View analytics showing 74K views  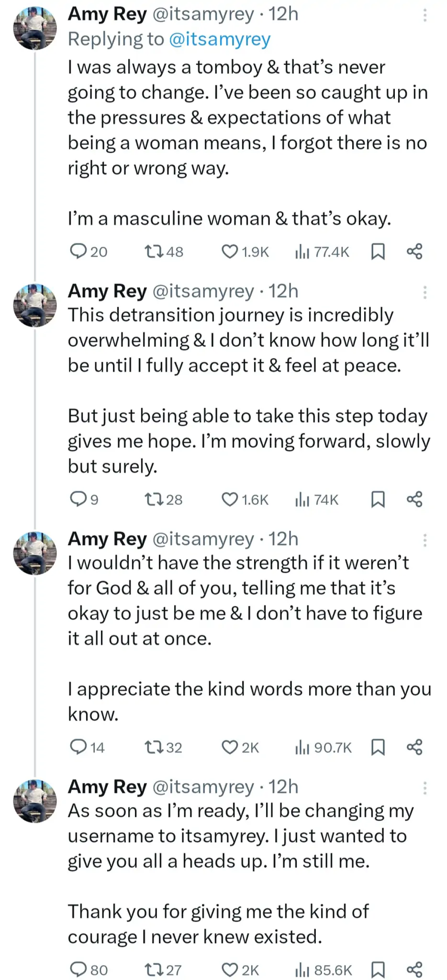click(317, 500)
